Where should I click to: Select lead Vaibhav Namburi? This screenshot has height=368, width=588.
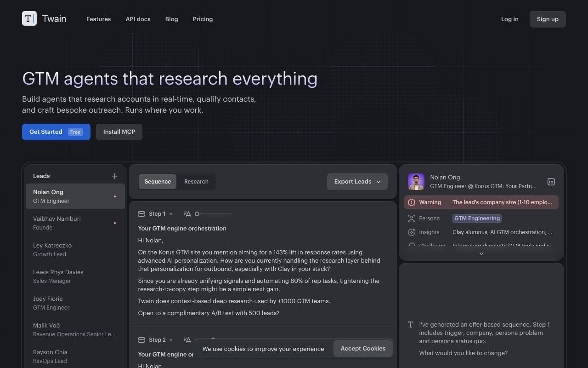coord(75,223)
